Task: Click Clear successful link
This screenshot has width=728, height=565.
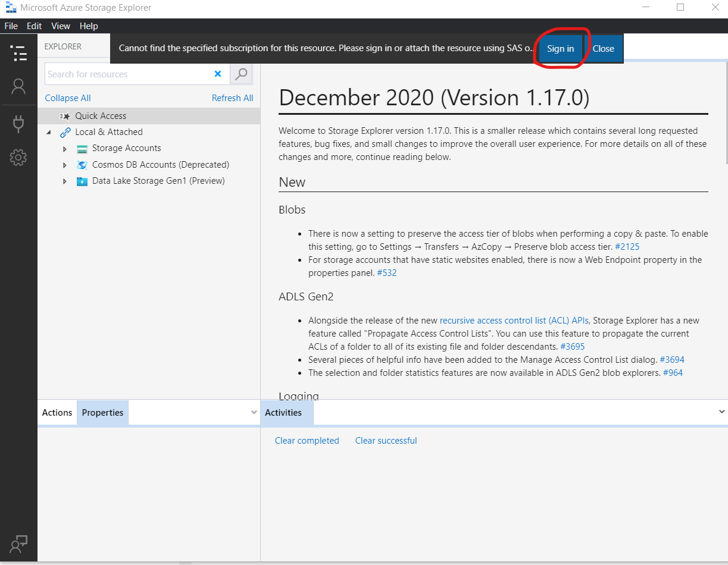Action: (386, 441)
